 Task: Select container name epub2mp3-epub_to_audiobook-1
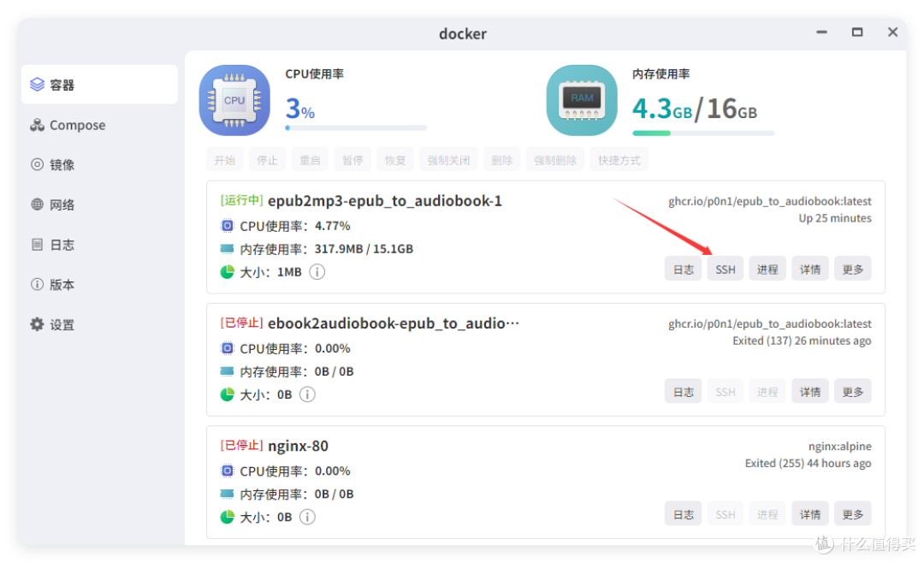pyautogui.click(x=385, y=201)
